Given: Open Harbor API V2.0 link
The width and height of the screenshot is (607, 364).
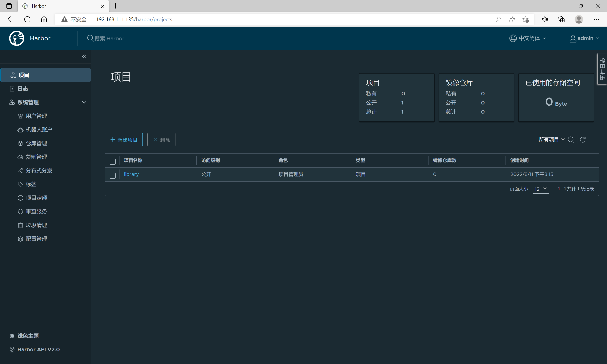Looking at the screenshot, I should coord(35,349).
